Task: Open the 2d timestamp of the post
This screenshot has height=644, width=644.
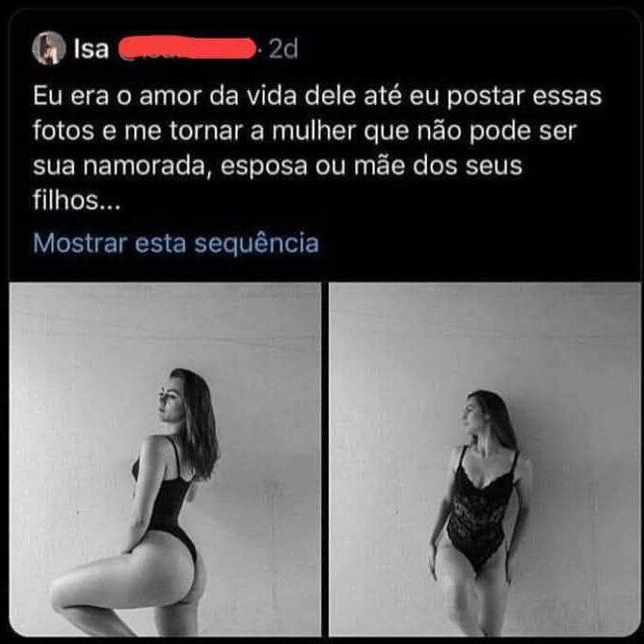Action: point(283,49)
